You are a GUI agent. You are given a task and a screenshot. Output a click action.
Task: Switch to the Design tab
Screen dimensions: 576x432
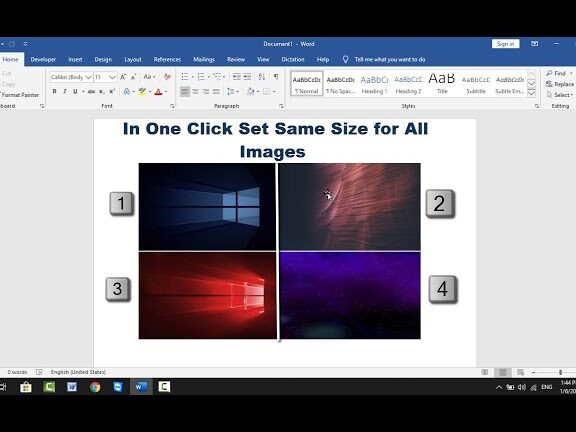pyautogui.click(x=103, y=60)
